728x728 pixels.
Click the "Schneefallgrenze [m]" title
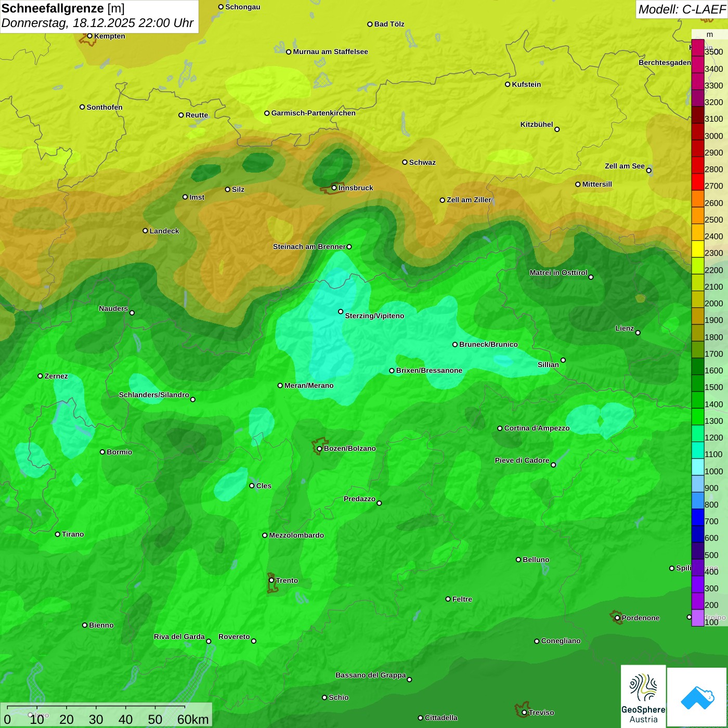click(x=63, y=8)
